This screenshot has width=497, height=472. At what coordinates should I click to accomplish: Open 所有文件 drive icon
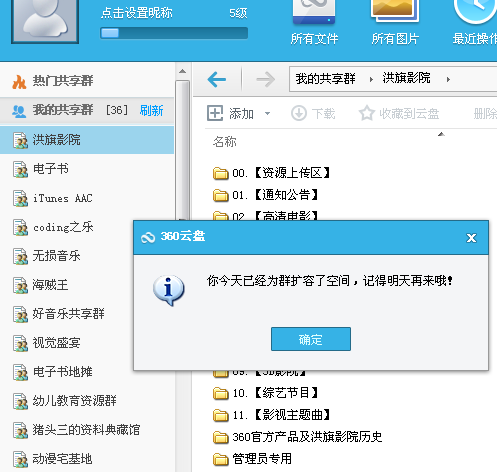(314, 12)
